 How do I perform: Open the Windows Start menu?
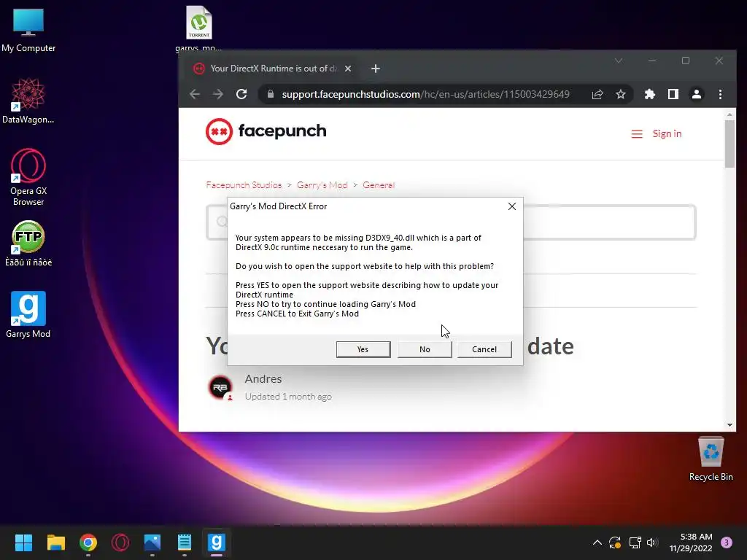pos(23,542)
